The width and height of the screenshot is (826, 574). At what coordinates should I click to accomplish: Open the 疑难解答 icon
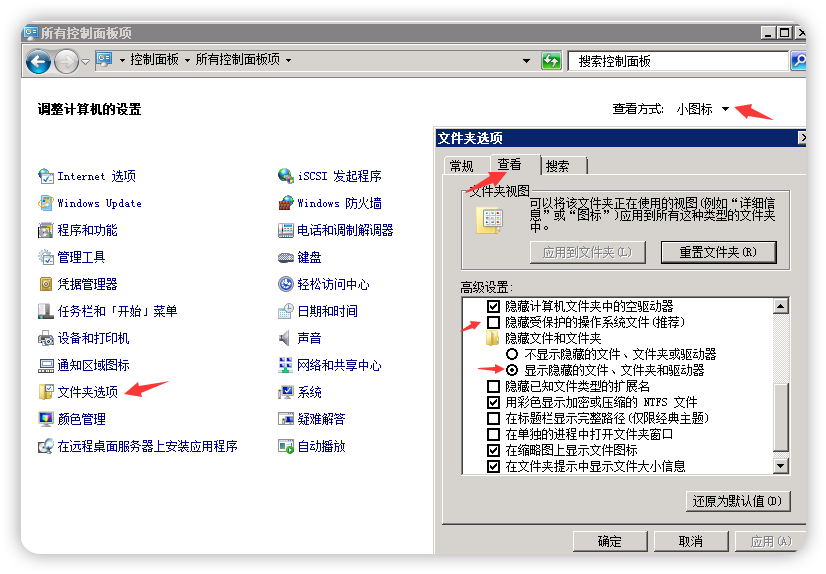[286, 419]
